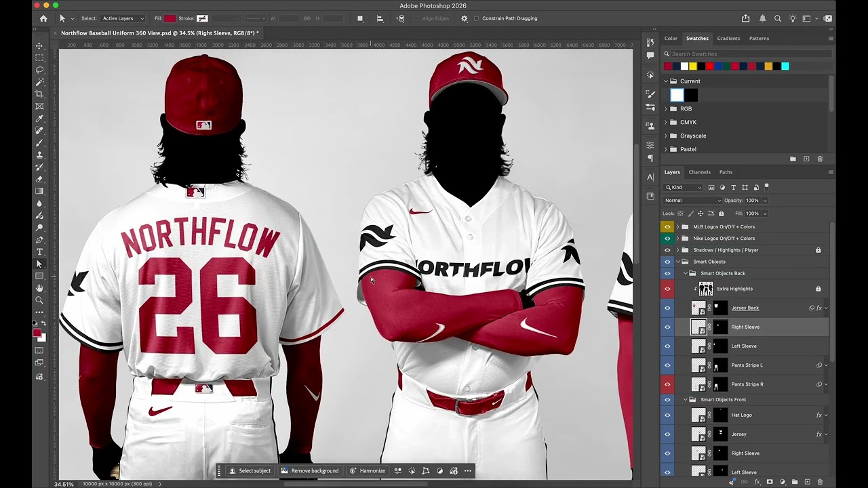868x488 pixels.
Task: Open the Share icon in options bar
Action: (746, 18)
